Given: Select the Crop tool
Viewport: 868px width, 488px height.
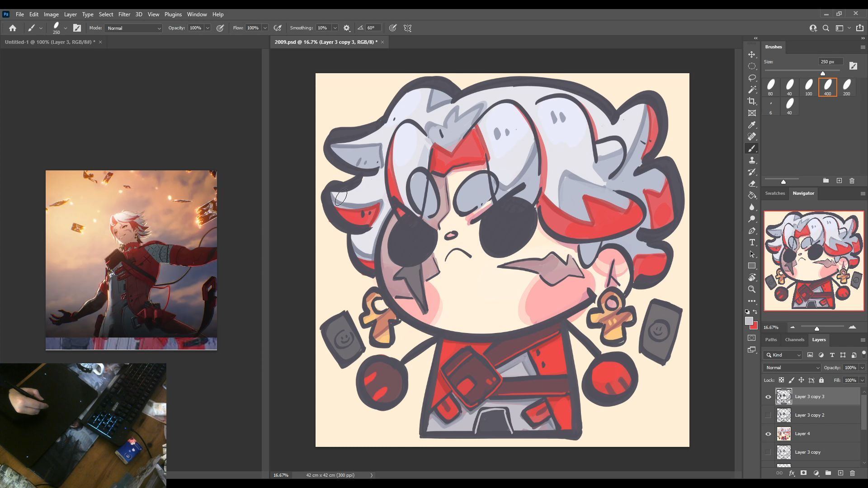Looking at the screenshot, I should point(752,101).
